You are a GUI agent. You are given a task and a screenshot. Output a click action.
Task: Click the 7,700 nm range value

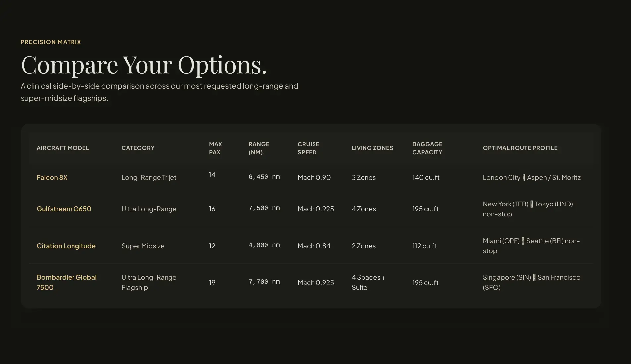(x=264, y=282)
